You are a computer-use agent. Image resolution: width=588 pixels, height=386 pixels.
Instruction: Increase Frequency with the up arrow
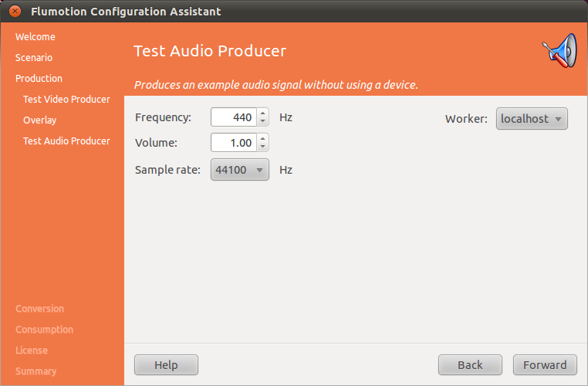(x=263, y=113)
